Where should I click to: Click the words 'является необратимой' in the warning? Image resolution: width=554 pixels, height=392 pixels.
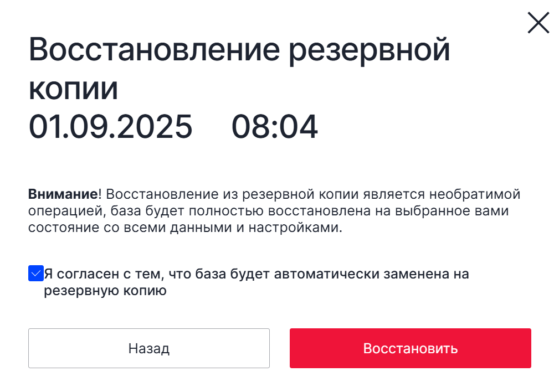pos(442,194)
